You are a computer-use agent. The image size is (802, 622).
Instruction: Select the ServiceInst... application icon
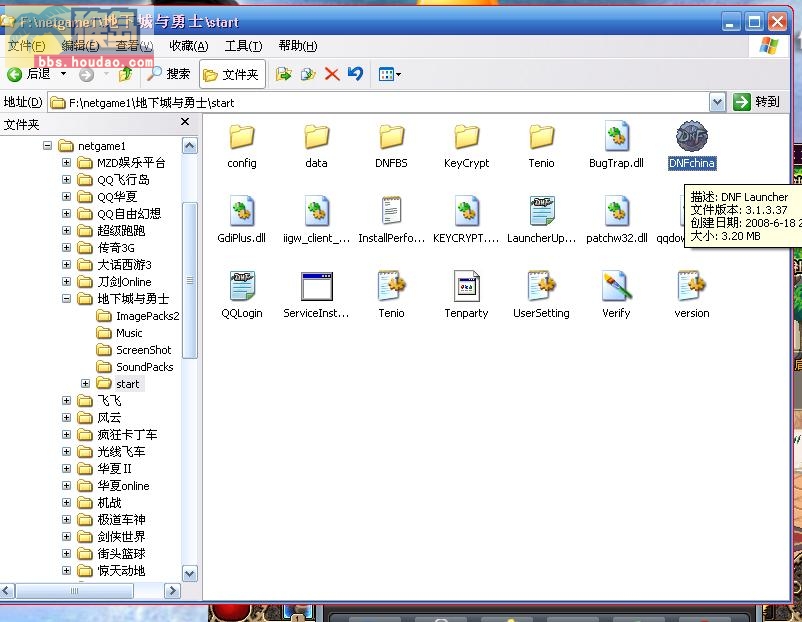[317, 286]
